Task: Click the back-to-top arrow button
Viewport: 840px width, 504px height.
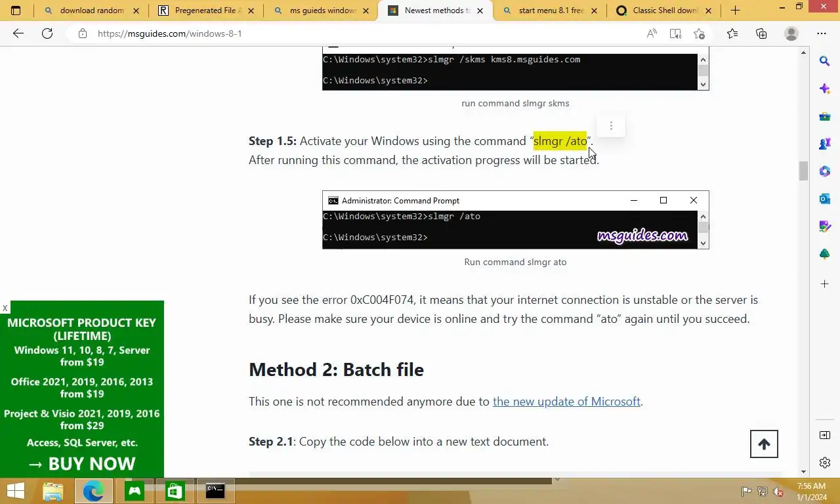Action: [764, 444]
